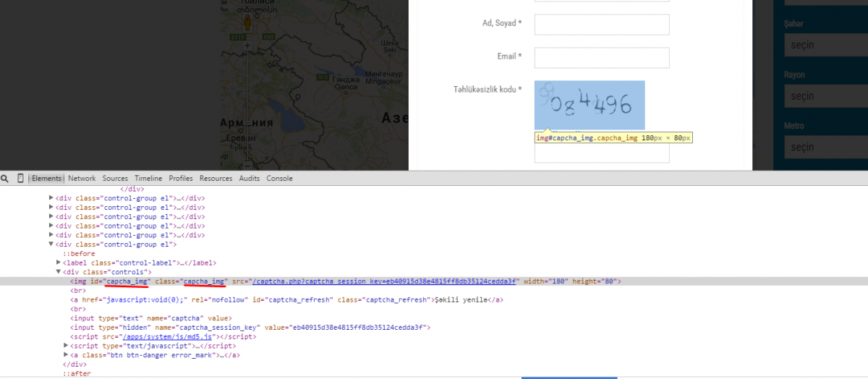Select the hidden captcha_session_key input row

point(250,328)
